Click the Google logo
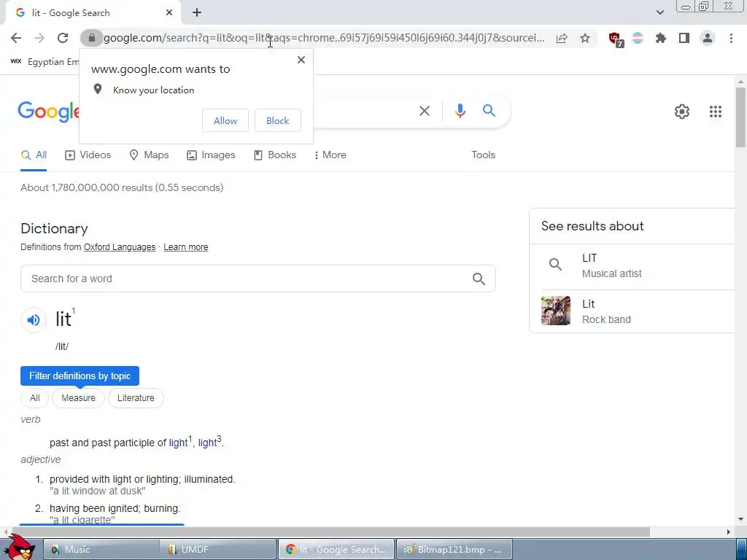 49,112
